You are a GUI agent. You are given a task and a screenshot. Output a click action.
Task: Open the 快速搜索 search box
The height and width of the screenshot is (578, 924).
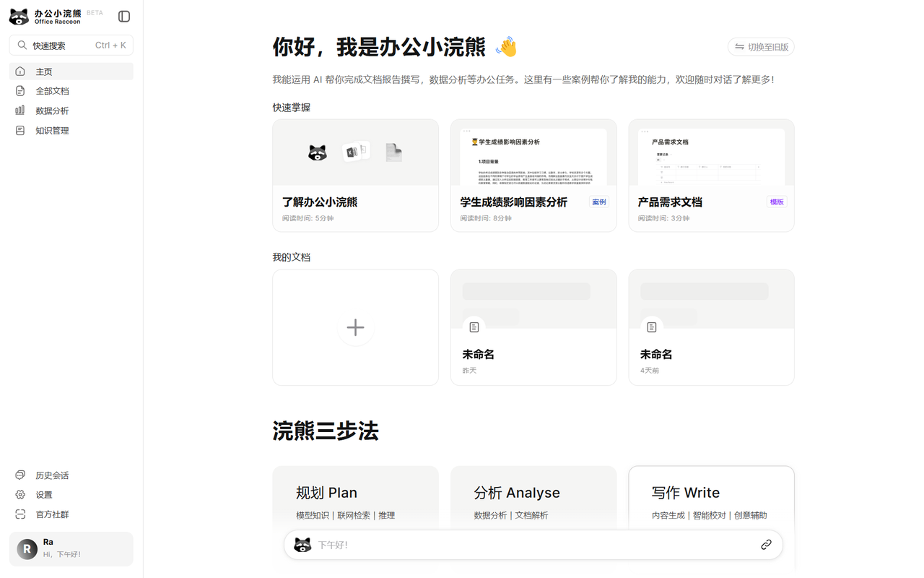[x=71, y=45]
